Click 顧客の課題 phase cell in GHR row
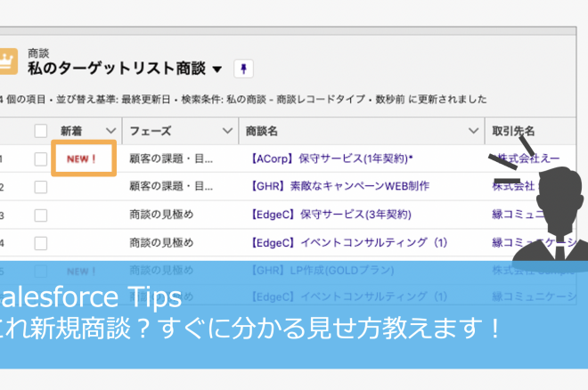The height and width of the screenshot is (390, 588). click(171, 186)
